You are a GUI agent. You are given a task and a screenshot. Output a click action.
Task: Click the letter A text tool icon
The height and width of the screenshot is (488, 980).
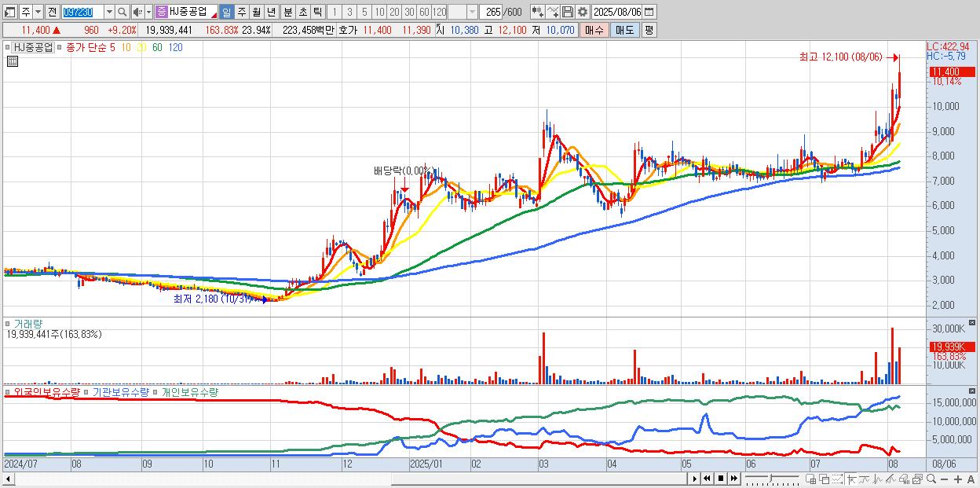point(971,479)
